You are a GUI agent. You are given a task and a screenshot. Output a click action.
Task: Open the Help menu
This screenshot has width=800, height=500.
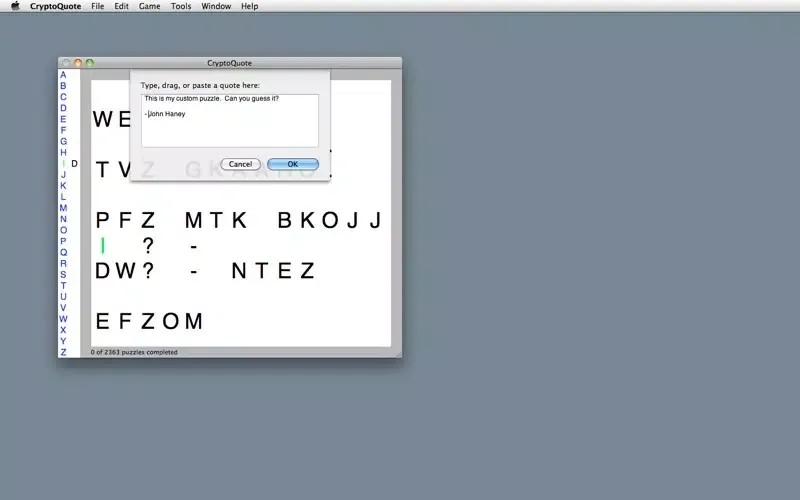pyautogui.click(x=249, y=6)
